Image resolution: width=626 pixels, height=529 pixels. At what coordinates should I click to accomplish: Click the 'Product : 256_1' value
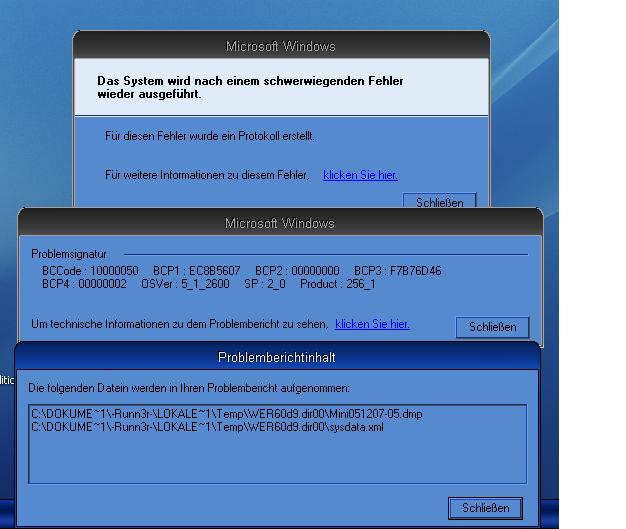point(338,284)
